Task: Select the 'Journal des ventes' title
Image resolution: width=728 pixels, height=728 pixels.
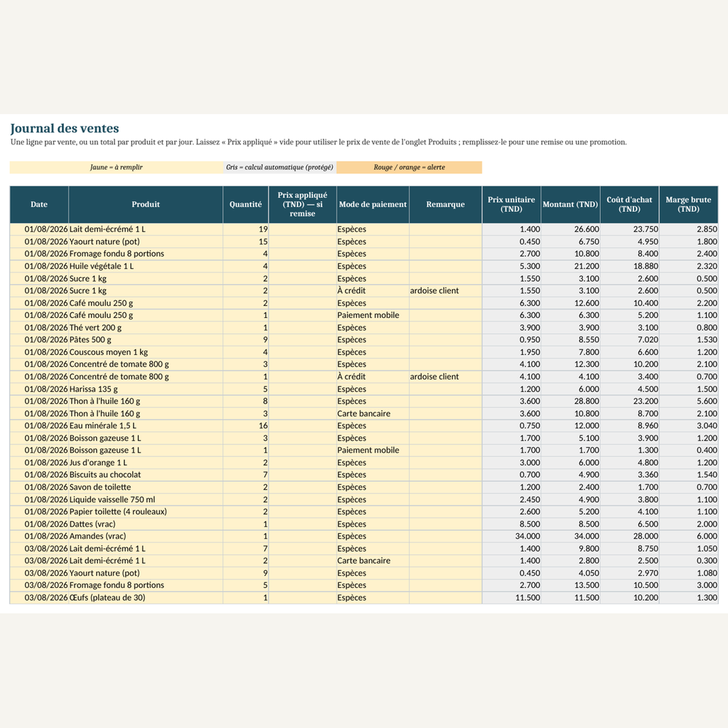Action: tap(65, 128)
